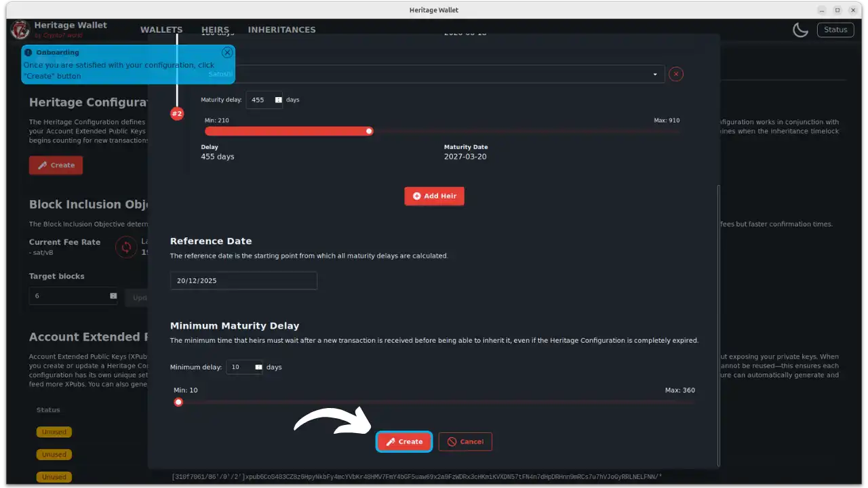Screen dimensions: 868x488
Task: Click the Reference Date input field
Action: point(243,281)
